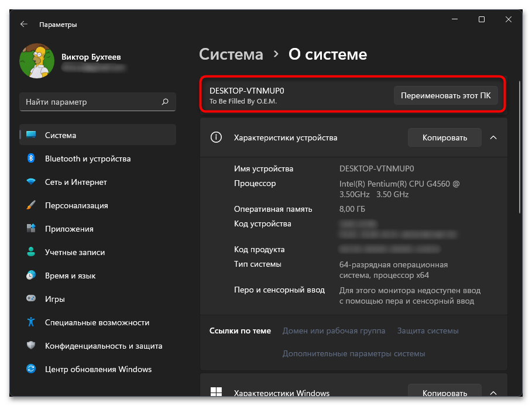Copy device specs with Копировать button
This screenshot has height=406, width=532.
pyautogui.click(x=444, y=137)
